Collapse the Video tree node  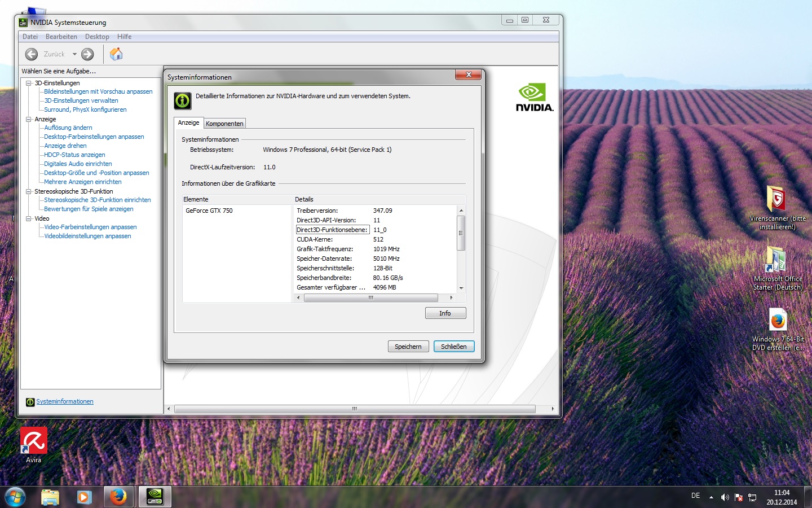point(28,218)
